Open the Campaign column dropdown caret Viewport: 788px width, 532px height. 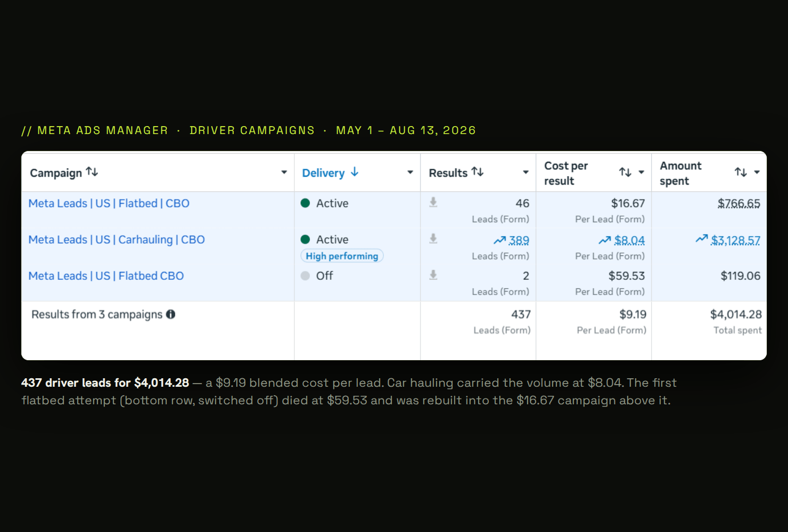pos(284,172)
